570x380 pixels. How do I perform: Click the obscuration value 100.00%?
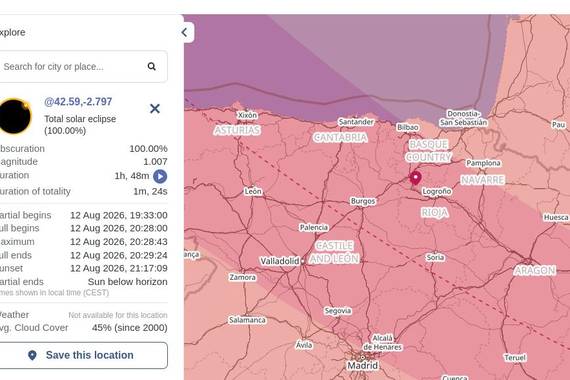[x=148, y=149]
